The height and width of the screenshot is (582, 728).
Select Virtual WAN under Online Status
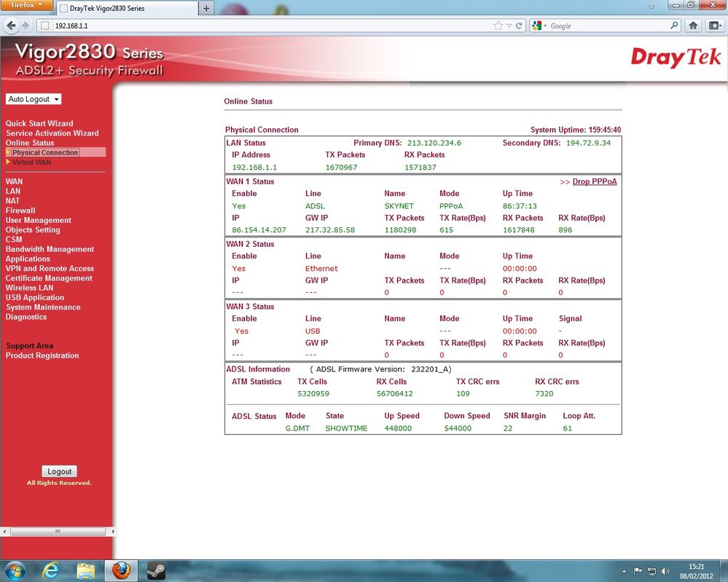tap(32, 162)
